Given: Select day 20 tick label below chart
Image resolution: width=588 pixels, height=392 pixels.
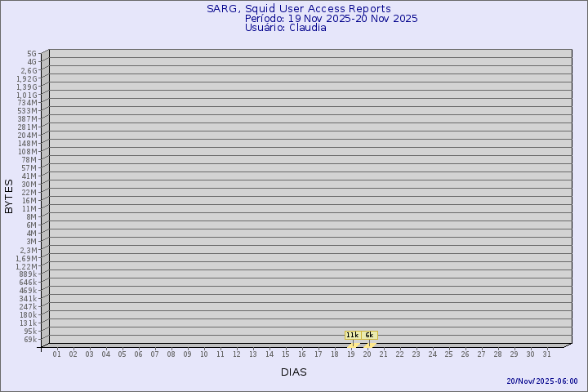Looking at the screenshot, I should pyautogui.click(x=367, y=354).
